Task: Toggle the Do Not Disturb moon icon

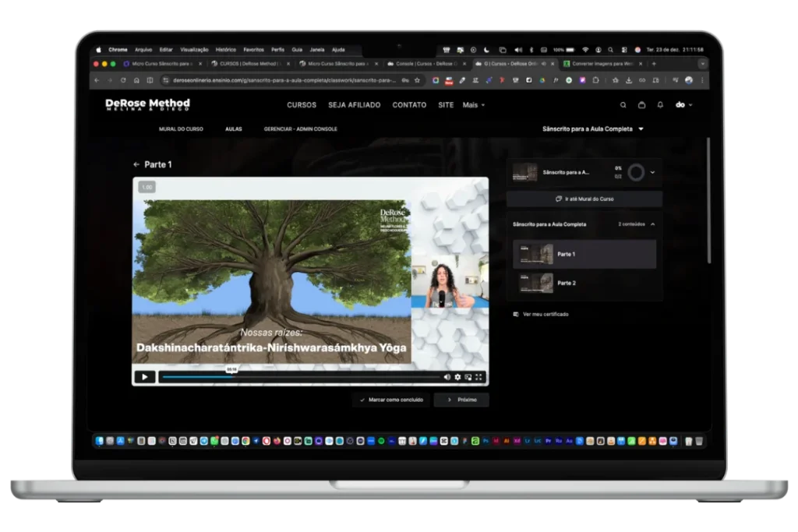Action: (486, 50)
